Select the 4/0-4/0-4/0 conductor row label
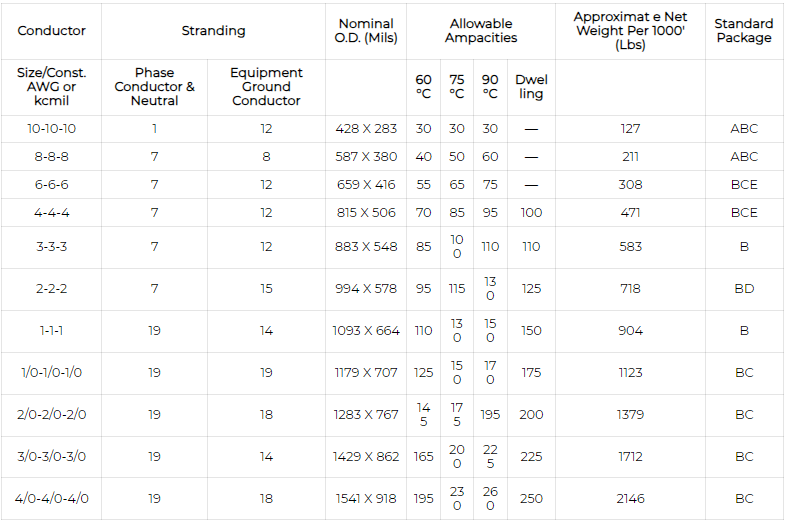This screenshot has height=522, width=788. click(52, 499)
